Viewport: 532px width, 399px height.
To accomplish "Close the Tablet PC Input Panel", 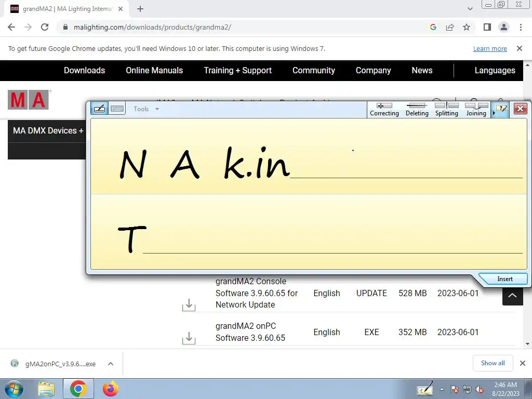I will 520,109.
